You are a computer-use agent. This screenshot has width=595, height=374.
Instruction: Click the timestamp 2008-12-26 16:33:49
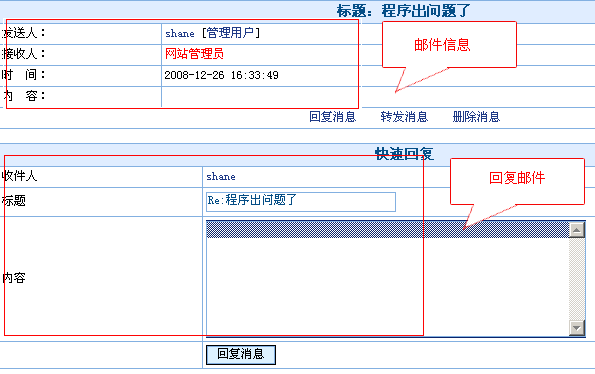pyautogui.click(x=221, y=75)
